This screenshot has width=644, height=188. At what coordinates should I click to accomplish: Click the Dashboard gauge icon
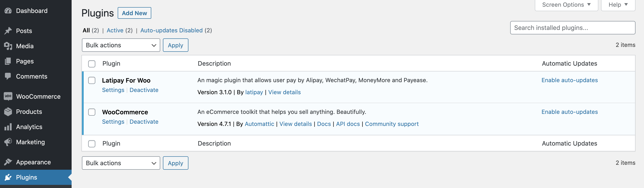click(x=8, y=11)
